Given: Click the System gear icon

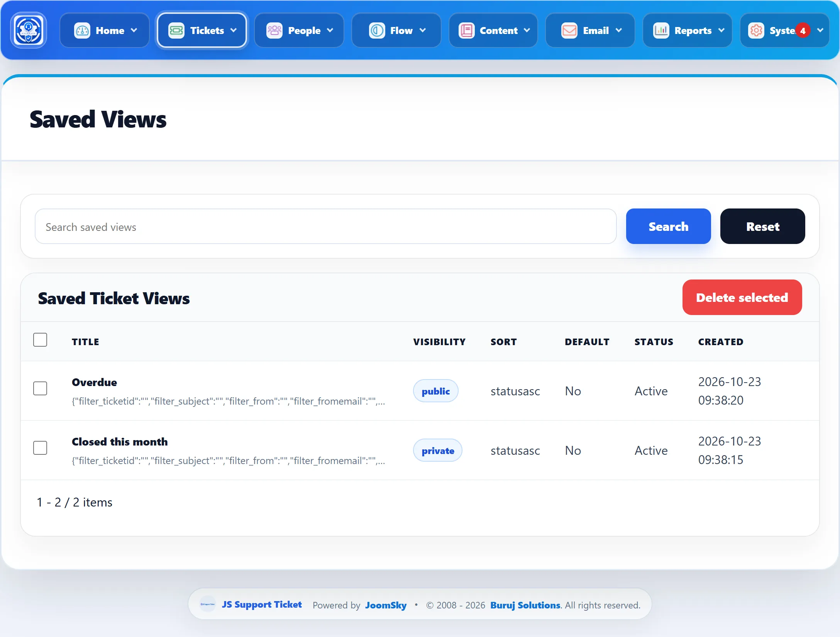Looking at the screenshot, I should (x=756, y=30).
